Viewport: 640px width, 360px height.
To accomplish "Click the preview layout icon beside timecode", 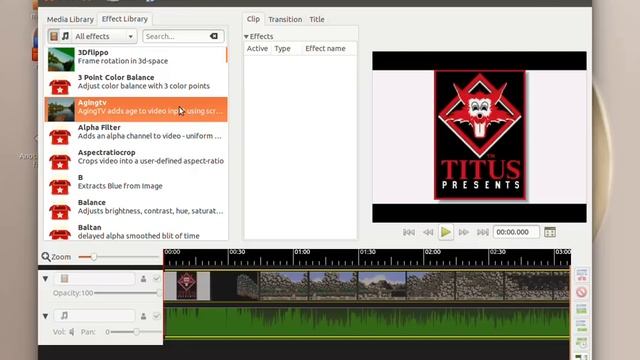I will coord(550,232).
